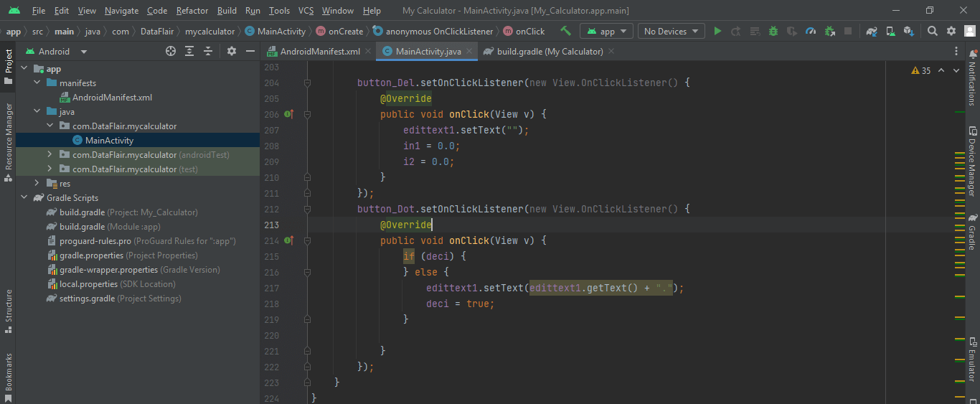980x404 pixels.
Task: Open the 'No Devices' device selector dropdown
Action: pyautogui.click(x=670, y=31)
